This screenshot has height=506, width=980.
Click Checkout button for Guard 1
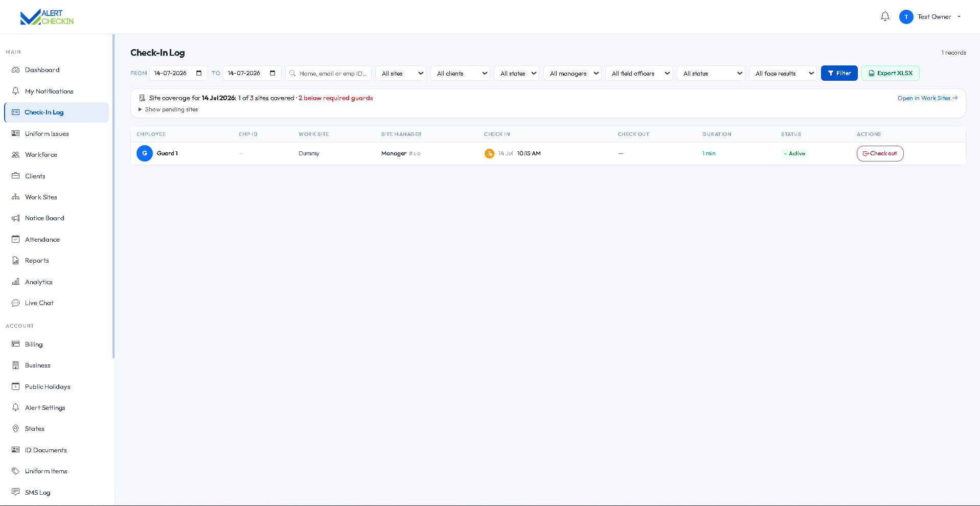[880, 153]
